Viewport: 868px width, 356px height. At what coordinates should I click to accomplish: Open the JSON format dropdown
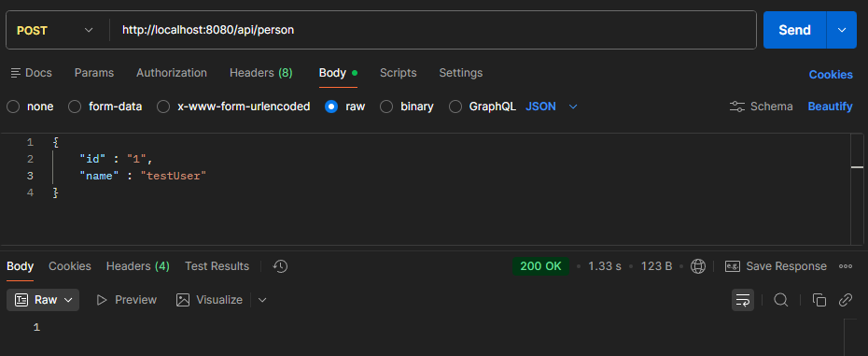(552, 107)
